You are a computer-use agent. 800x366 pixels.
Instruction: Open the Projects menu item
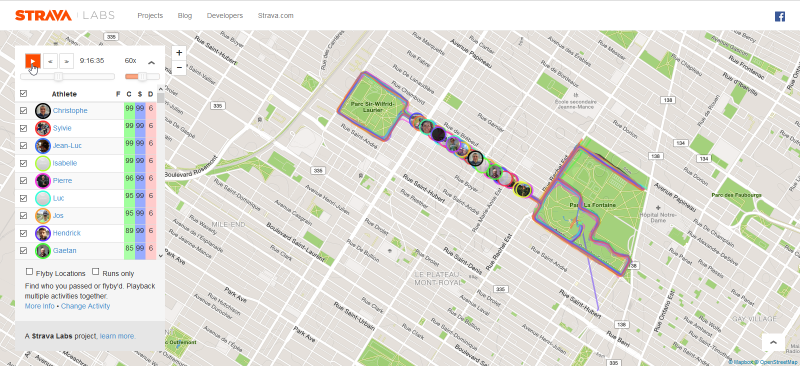click(150, 16)
